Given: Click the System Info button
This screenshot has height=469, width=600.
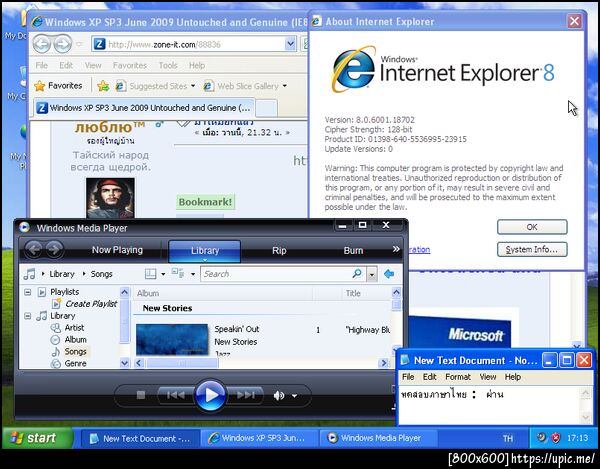Looking at the screenshot, I should point(532,249).
